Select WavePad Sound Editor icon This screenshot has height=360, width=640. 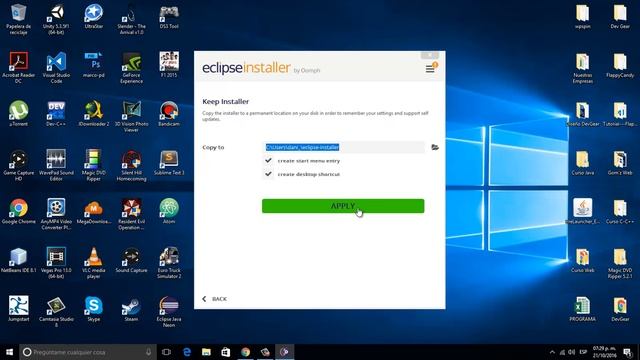(x=56, y=165)
